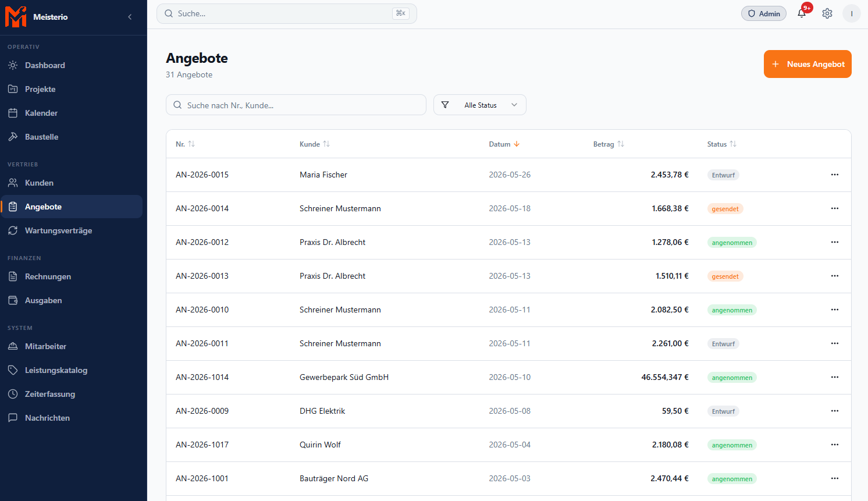The image size is (868, 501).
Task: Click the Kunden people icon
Action: tap(13, 183)
